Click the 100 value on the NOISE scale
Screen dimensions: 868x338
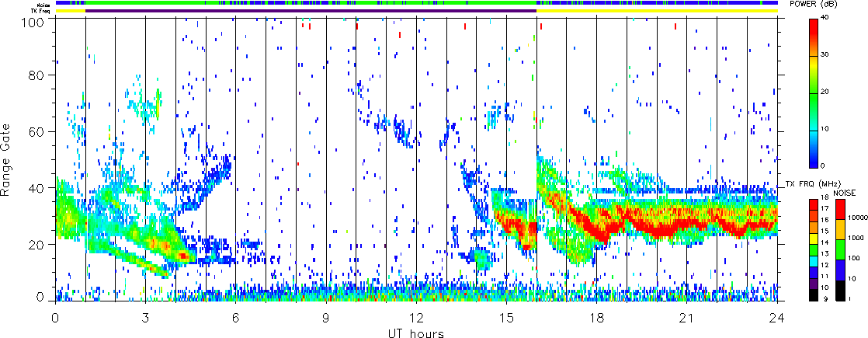[x=853, y=258]
